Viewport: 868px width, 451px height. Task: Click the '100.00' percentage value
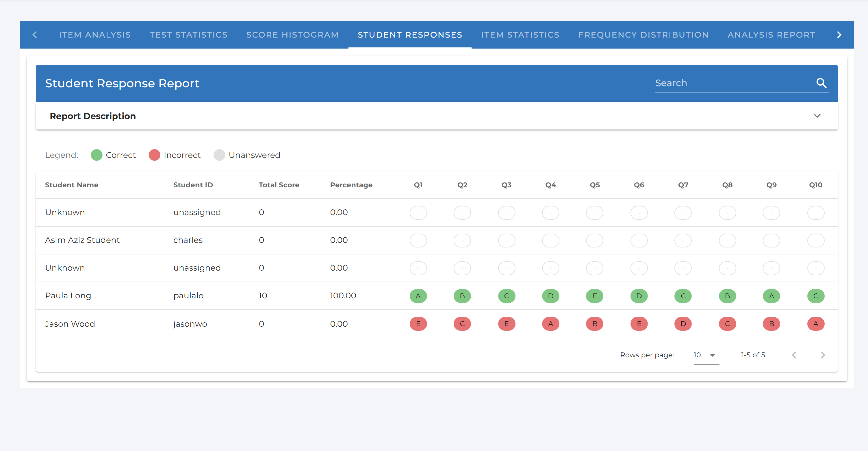(x=343, y=296)
